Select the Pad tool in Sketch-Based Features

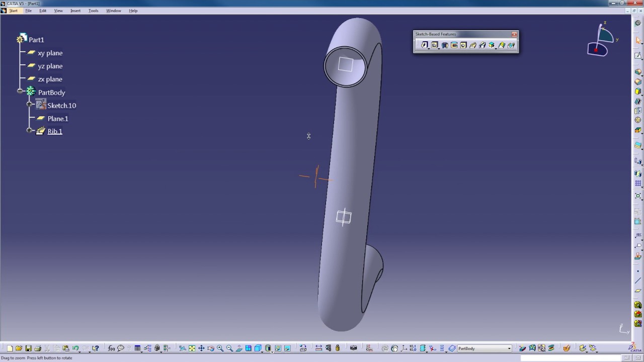click(424, 45)
